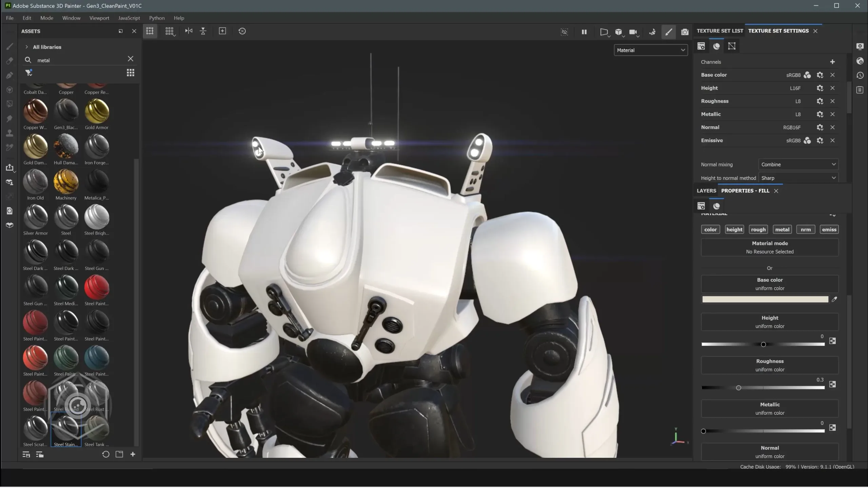Collapse the All libraries tree in Assets
The width and height of the screenshot is (868, 488).
[26, 47]
